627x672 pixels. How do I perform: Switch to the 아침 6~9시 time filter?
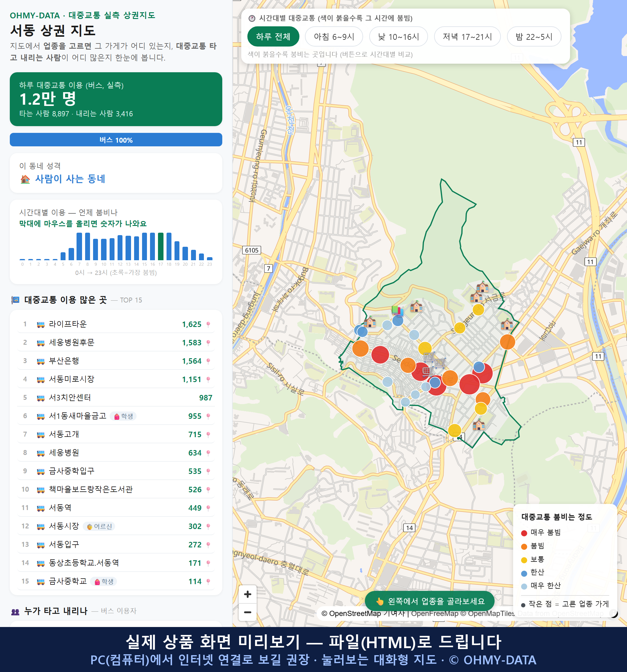[x=334, y=36]
